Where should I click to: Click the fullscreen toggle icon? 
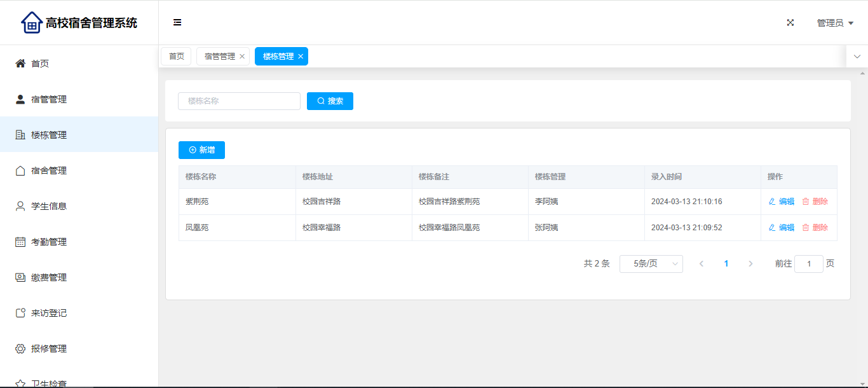click(x=790, y=22)
